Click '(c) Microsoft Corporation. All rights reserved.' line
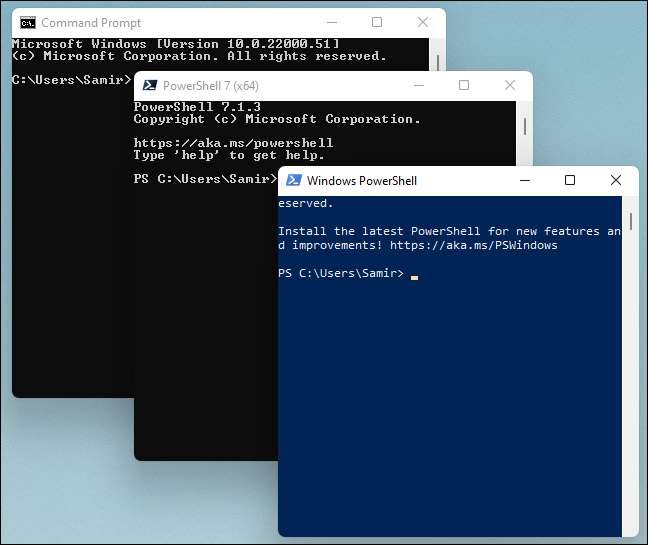This screenshot has width=648, height=545. (x=199, y=56)
